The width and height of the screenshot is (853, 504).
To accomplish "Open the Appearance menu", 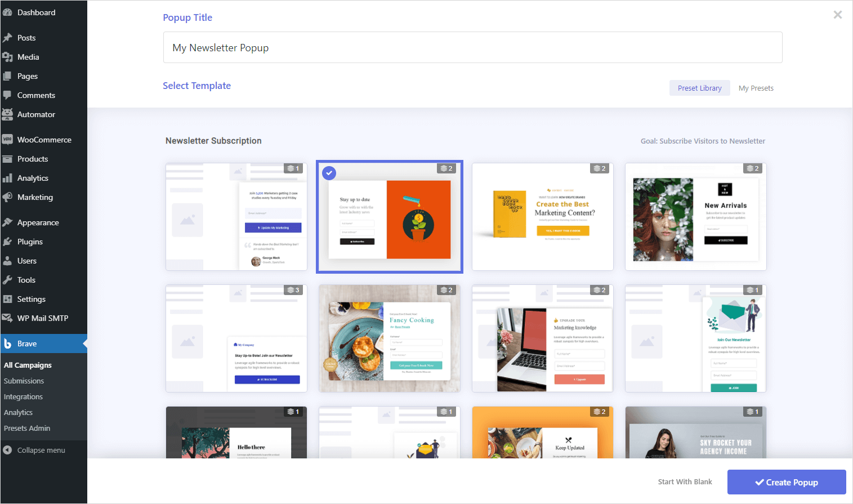I will [43, 222].
